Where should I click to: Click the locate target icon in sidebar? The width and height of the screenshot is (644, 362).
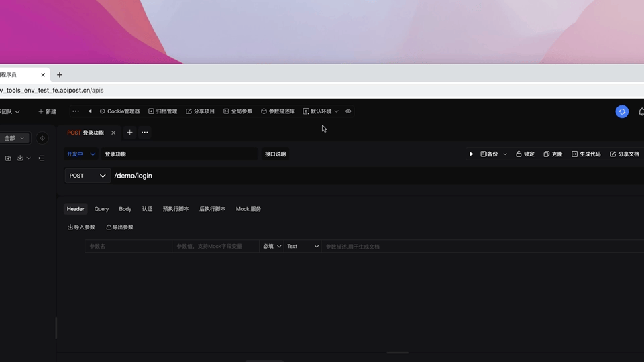click(42, 138)
